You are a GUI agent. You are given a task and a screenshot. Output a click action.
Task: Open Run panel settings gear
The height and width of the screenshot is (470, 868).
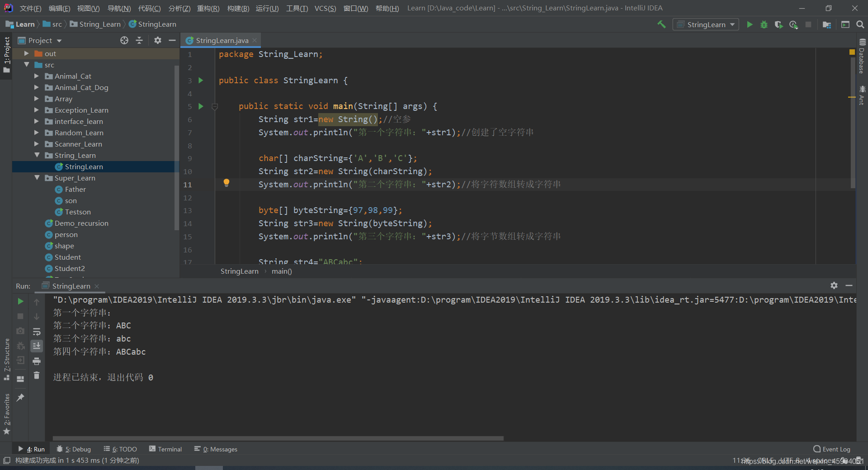(834, 285)
